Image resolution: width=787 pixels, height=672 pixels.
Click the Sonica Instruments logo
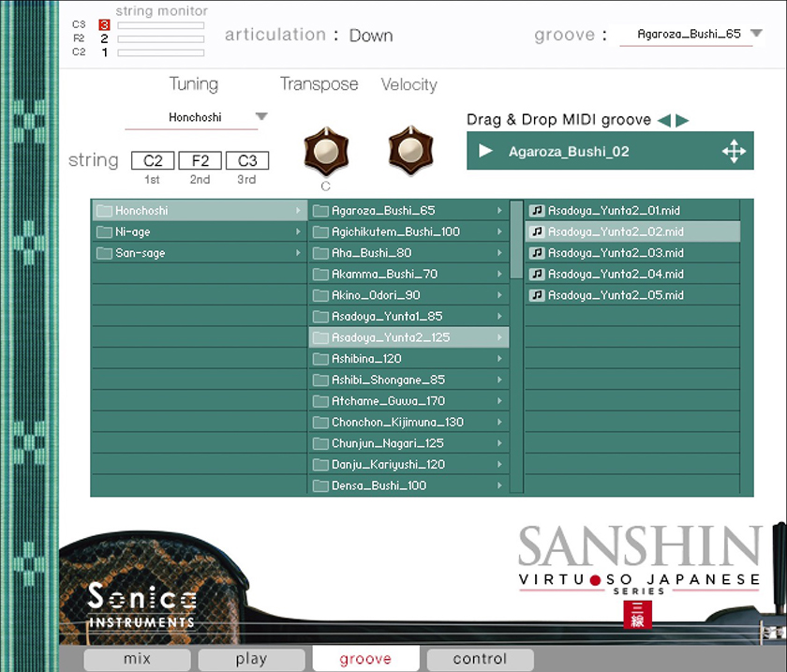pyautogui.click(x=142, y=605)
